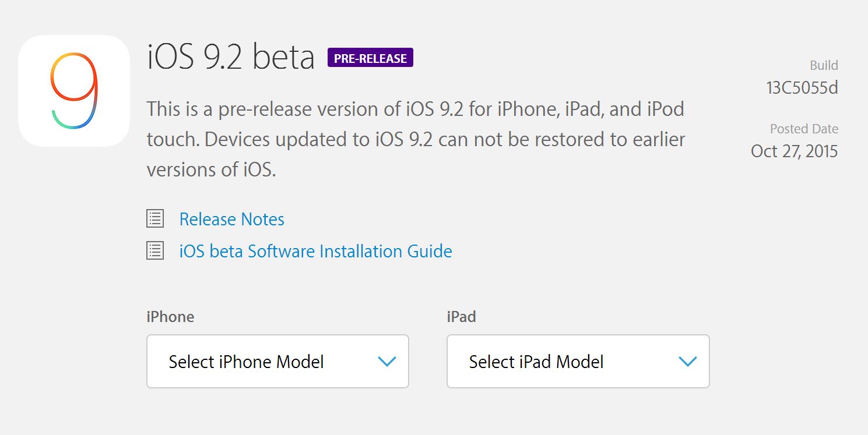Click the Posted Date label
Screen dimensions: 868x435
(804, 129)
